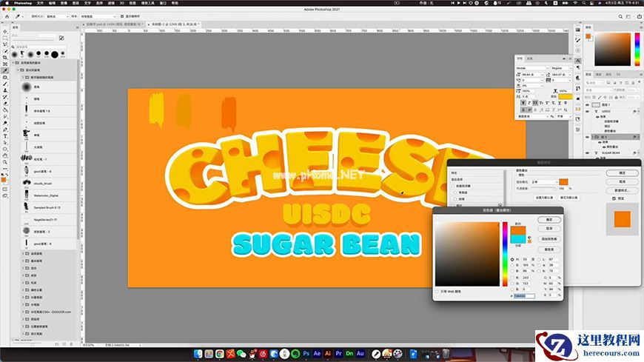
Task: Click the Photoshop icon in the Dock
Action: 305,353
